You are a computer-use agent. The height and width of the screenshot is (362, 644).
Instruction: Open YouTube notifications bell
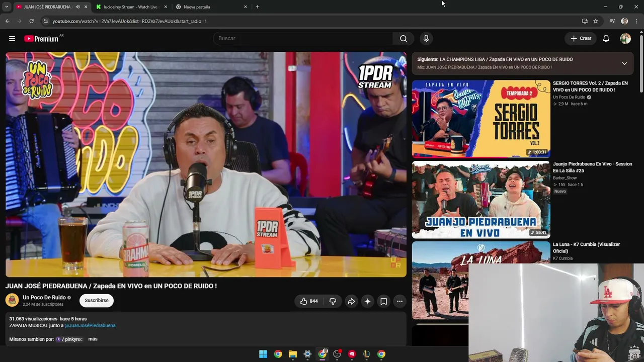[x=606, y=39]
